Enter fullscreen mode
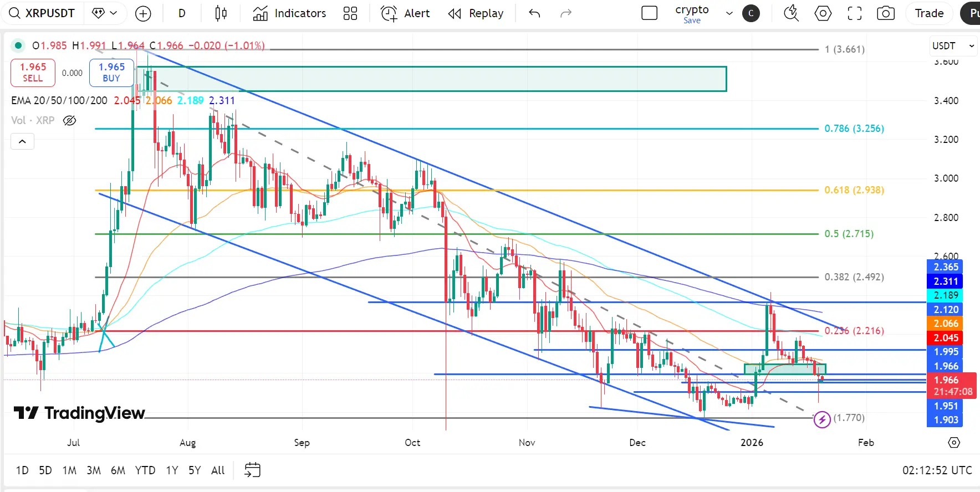980x492 pixels. pyautogui.click(x=855, y=13)
